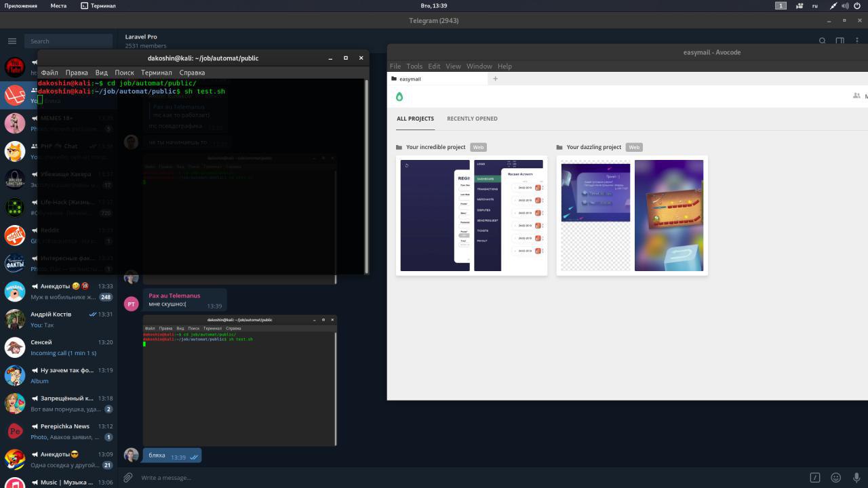Open Avocode Tools menu
868x488 pixels.
414,66
